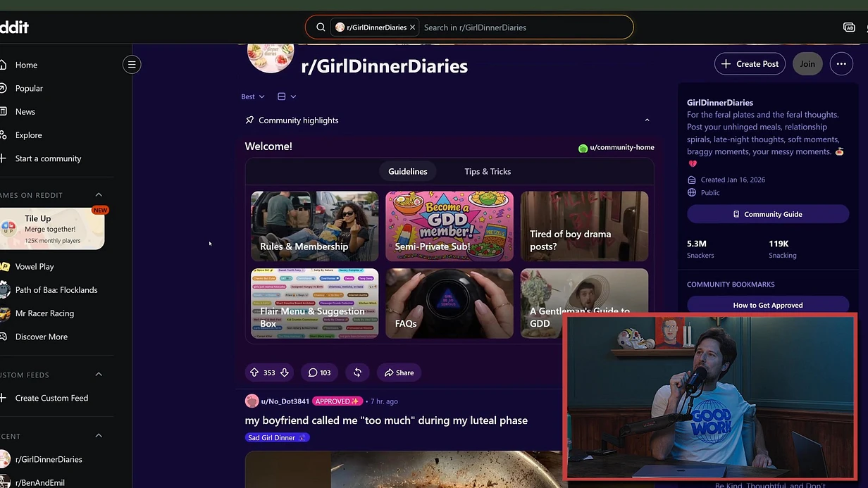This screenshot has width=868, height=488.
Task: Click the circular-arrows icon beside Share
Action: [x=357, y=373]
